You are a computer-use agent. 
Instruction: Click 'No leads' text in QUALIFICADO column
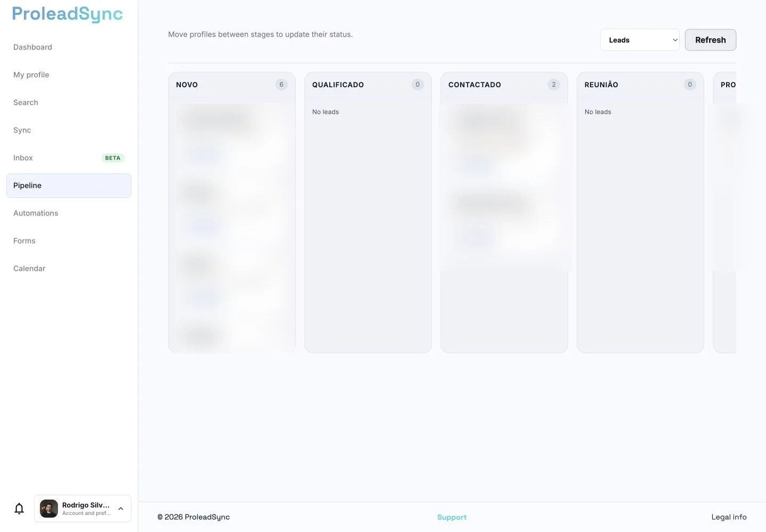[x=326, y=112]
